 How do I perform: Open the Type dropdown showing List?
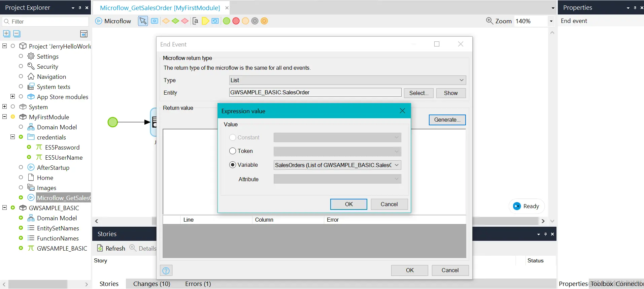(347, 80)
